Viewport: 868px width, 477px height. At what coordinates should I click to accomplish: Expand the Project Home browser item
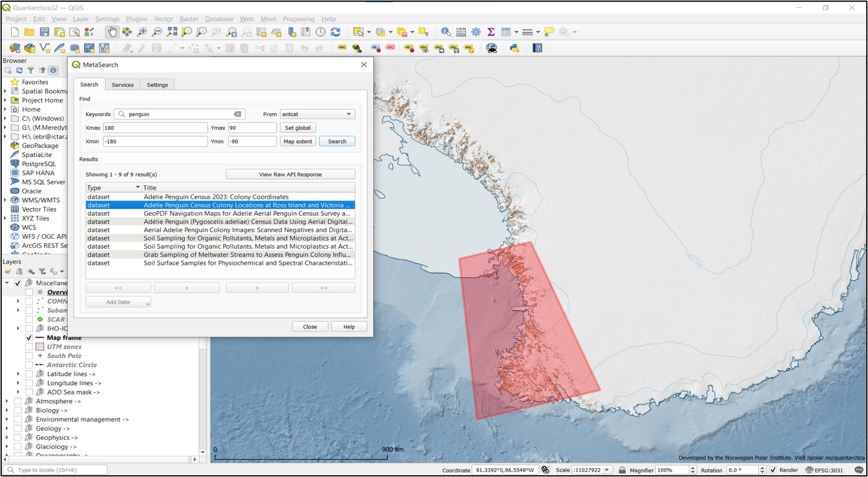tap(5, 100)
